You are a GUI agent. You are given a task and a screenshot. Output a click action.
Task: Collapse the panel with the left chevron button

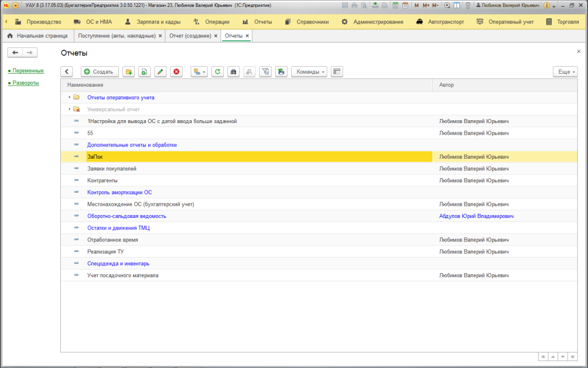67,72
